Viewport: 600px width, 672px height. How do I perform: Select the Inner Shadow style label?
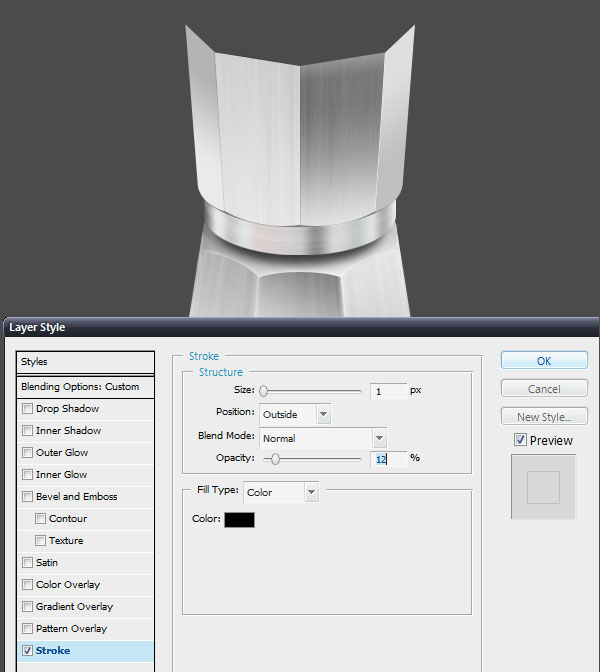tap(68, 430)
